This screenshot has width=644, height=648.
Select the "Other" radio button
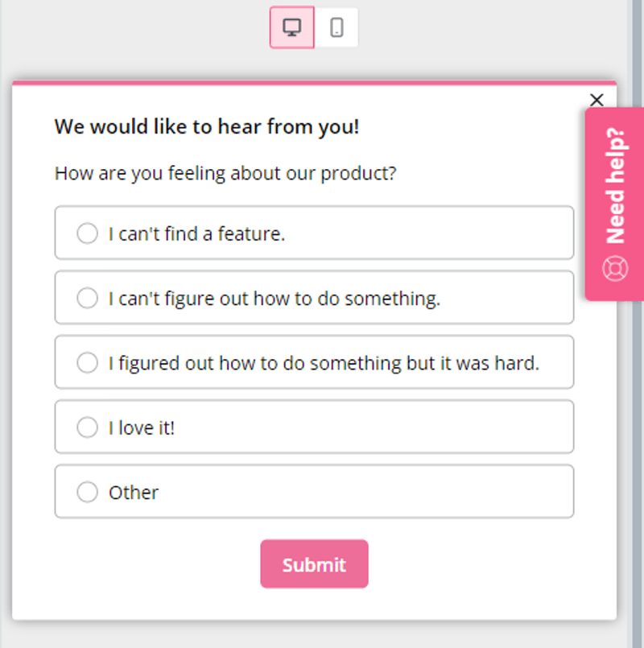[x=87, y=491]
